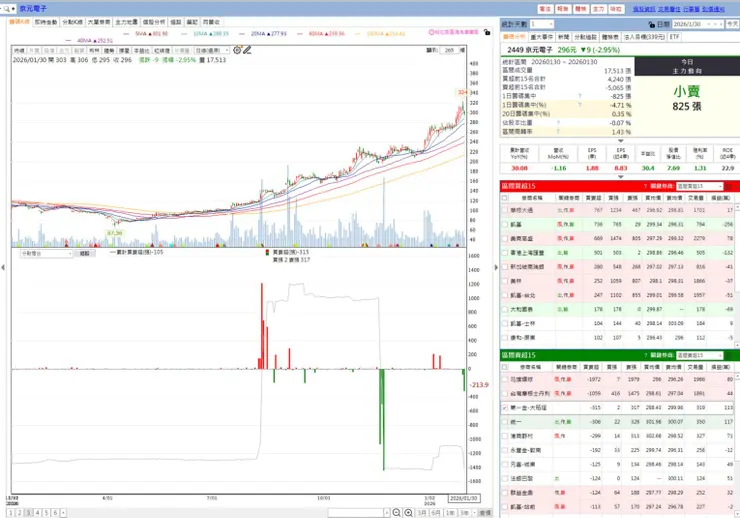The width and height of the screenshot is (740, 518).
Task: Tick the checkbox for 港商野村
Action: click(x=505, y=436)
